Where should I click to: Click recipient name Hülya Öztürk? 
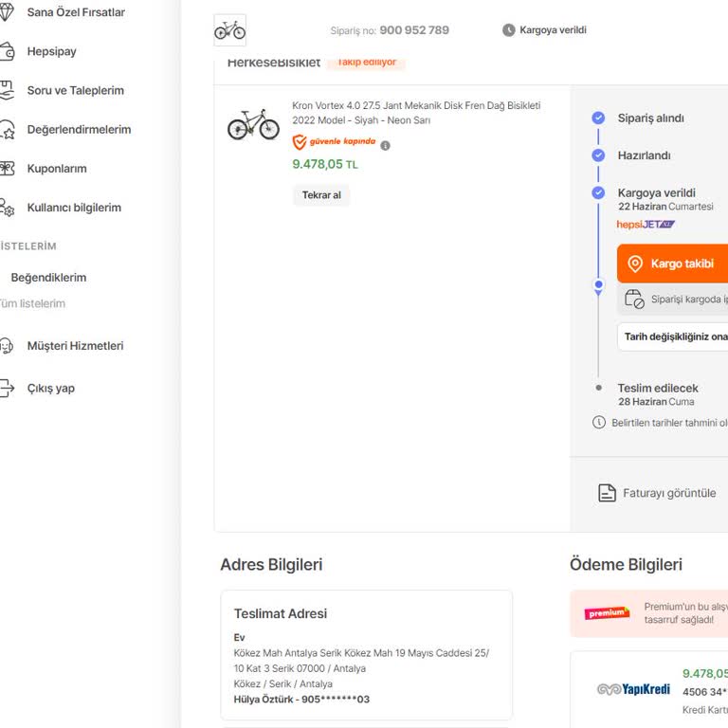tap(263, 699)
